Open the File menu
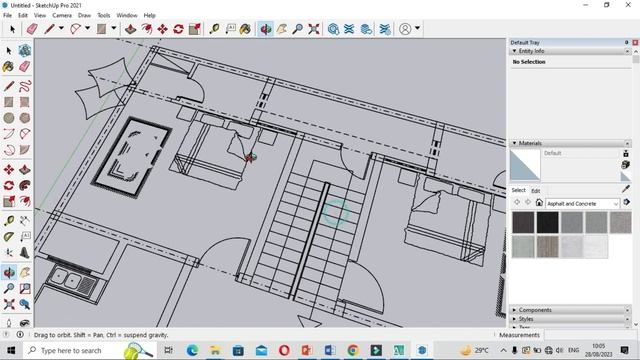The image size is (640, 360). [x=7, y=15]
